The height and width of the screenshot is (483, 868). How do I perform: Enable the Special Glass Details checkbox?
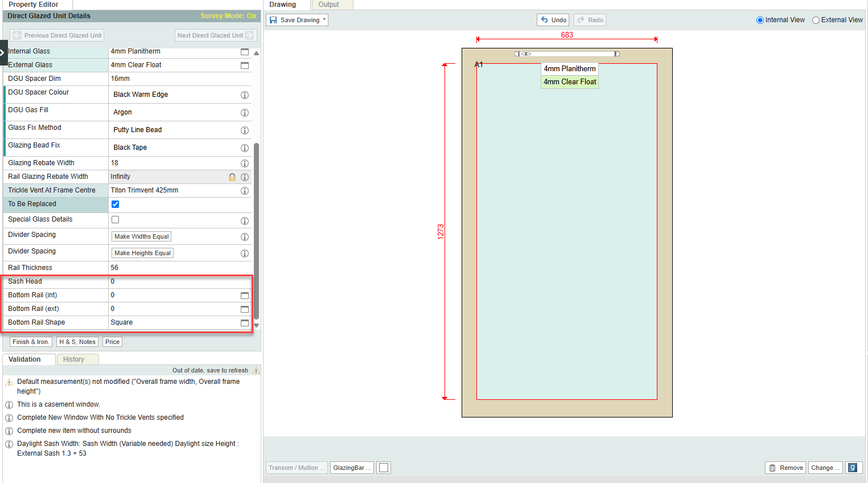click(x=116, y=220)
